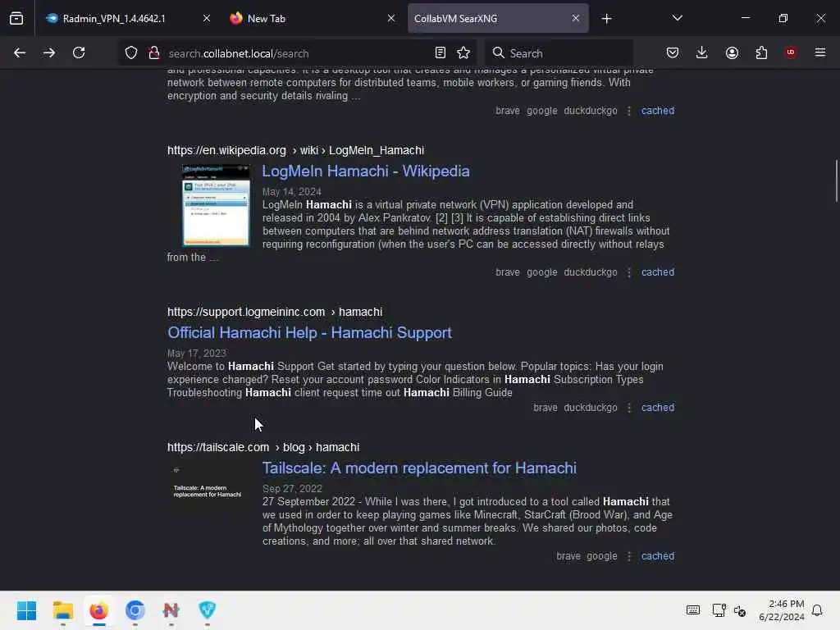This screenshot has height=630, width=840.
Task: Open File Explorer from the taskbar
Action: [x=62, y=610]
